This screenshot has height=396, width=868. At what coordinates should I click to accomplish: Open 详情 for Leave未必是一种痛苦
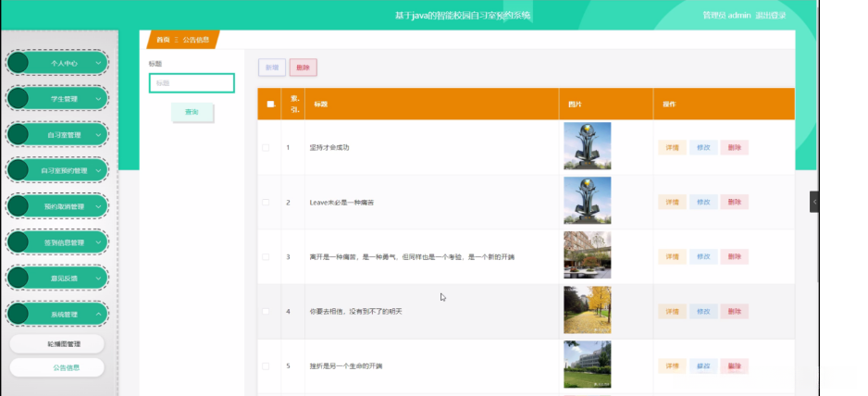pyautogui.click(x=672, y=202)
